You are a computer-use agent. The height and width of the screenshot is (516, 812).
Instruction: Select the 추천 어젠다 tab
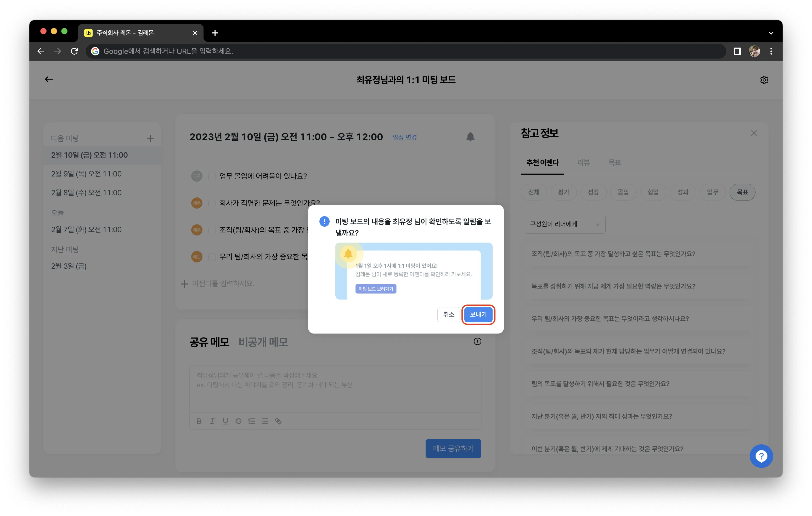coord(542,162)
